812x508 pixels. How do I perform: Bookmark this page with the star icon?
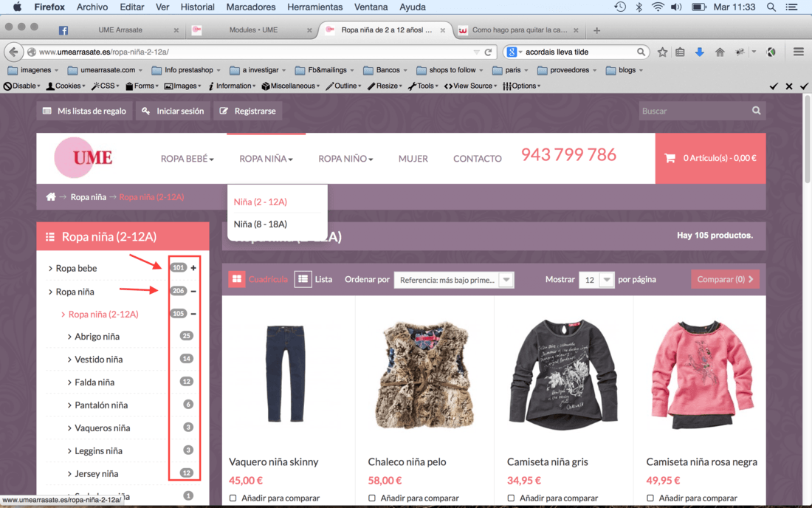[662, 52]
